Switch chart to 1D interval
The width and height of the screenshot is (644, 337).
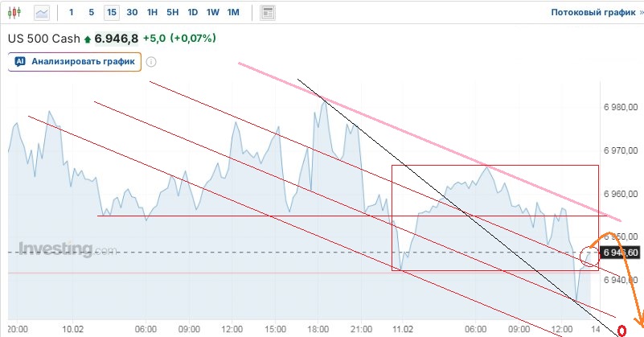pyautogui.click(x=192, y=13)
